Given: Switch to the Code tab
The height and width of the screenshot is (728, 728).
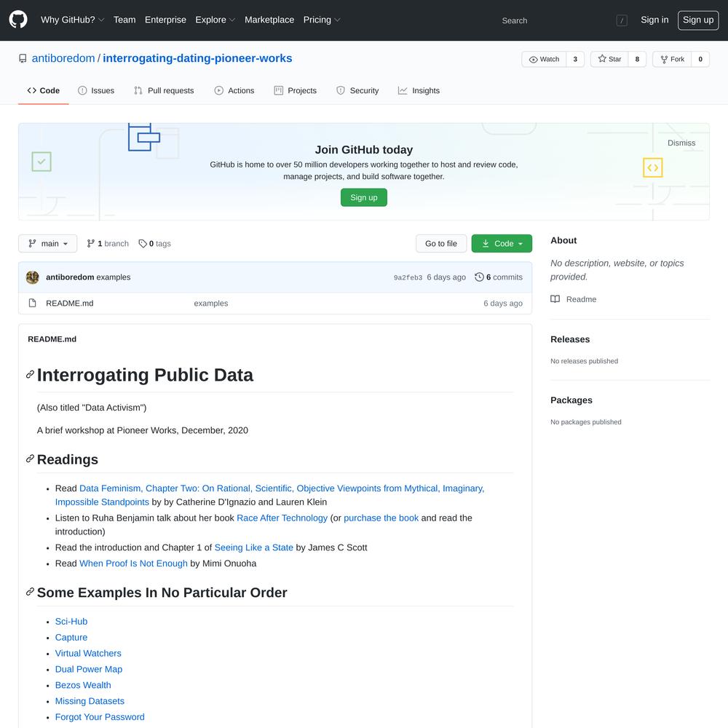Looking at the screenshot, I should [x=44, y=90].
